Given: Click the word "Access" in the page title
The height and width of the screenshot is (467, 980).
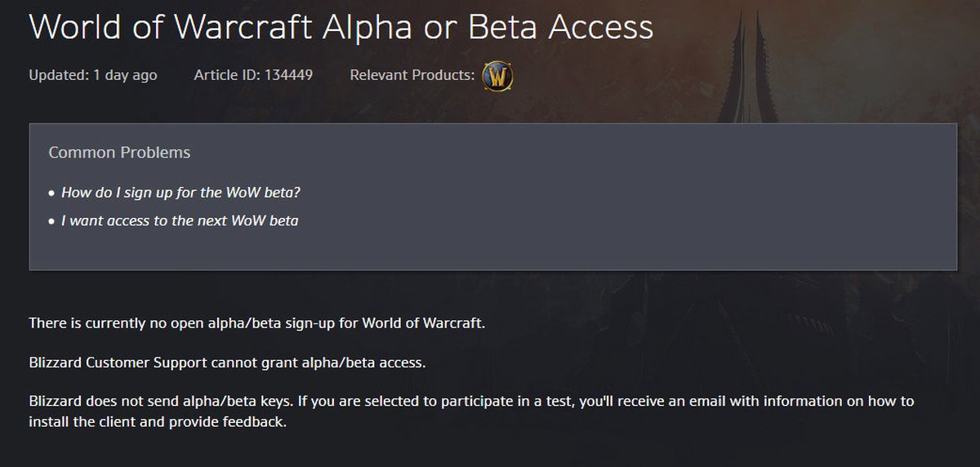Looking at the screenshot, I should [x=601, y=27].
